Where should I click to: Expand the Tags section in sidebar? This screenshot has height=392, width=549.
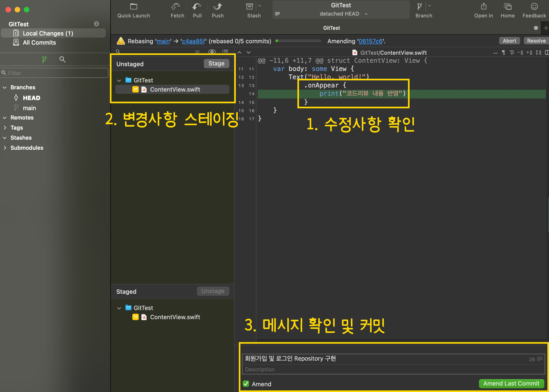(5, 128)
